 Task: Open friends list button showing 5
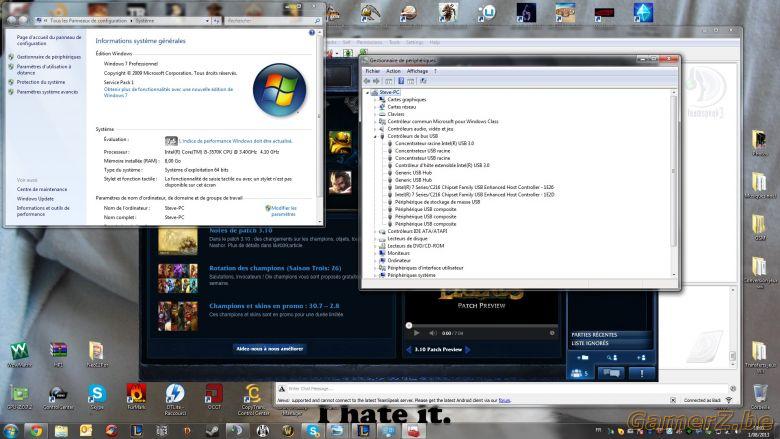(580, 373)
